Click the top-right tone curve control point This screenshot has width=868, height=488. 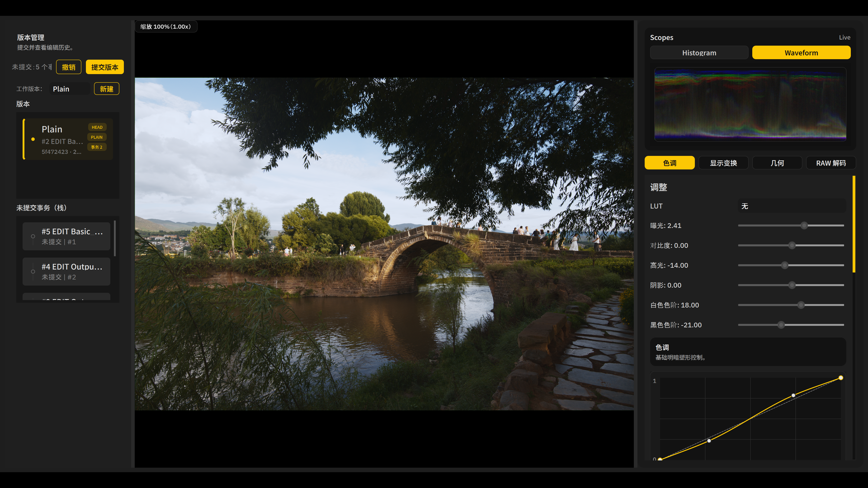click(x=841, y=378)
